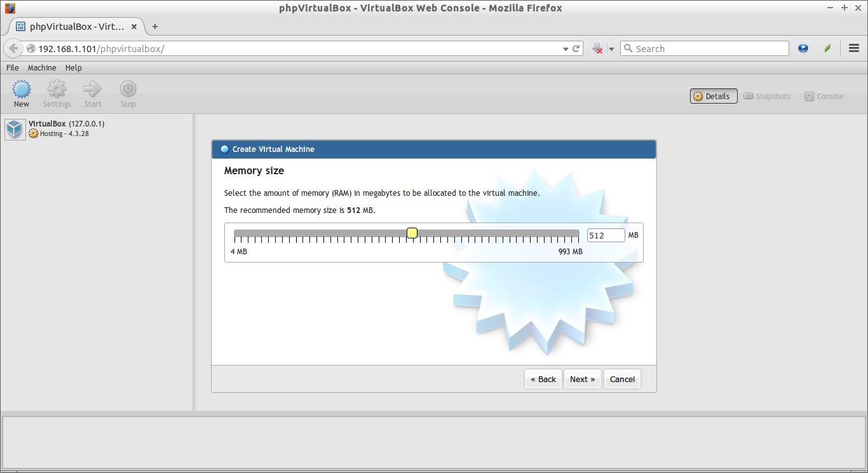
Task: Click the New virtual machine icon
Action: (22, 89)
